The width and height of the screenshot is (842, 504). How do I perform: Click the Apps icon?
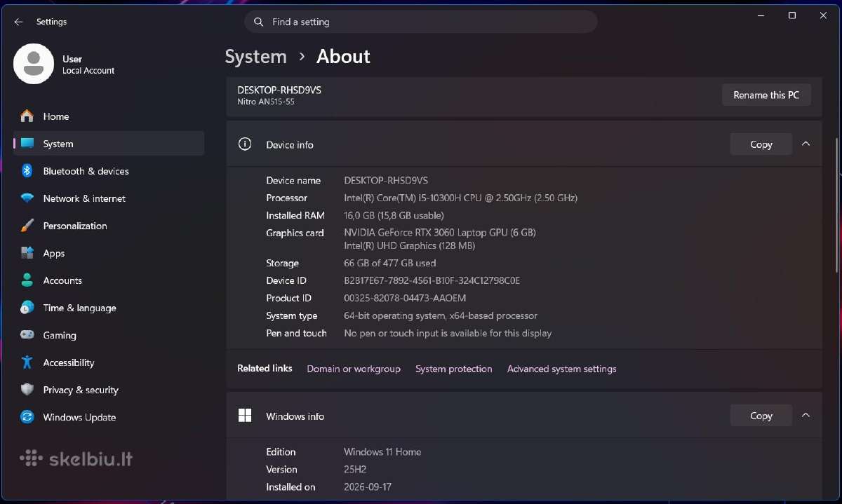pos(27,253)
